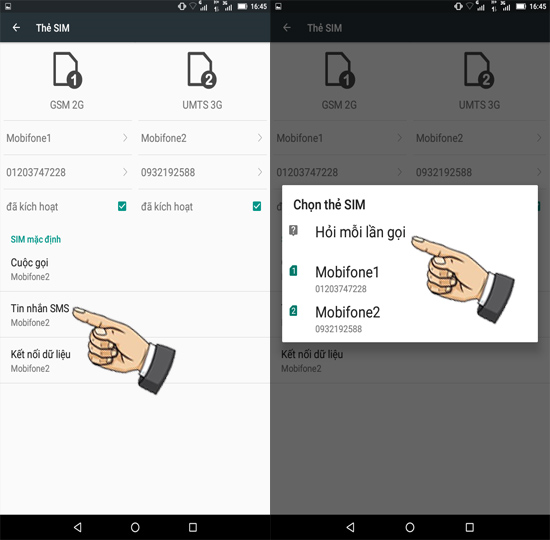
Task: Tap Thẻ SIM title on left screen
Action: 53,28
